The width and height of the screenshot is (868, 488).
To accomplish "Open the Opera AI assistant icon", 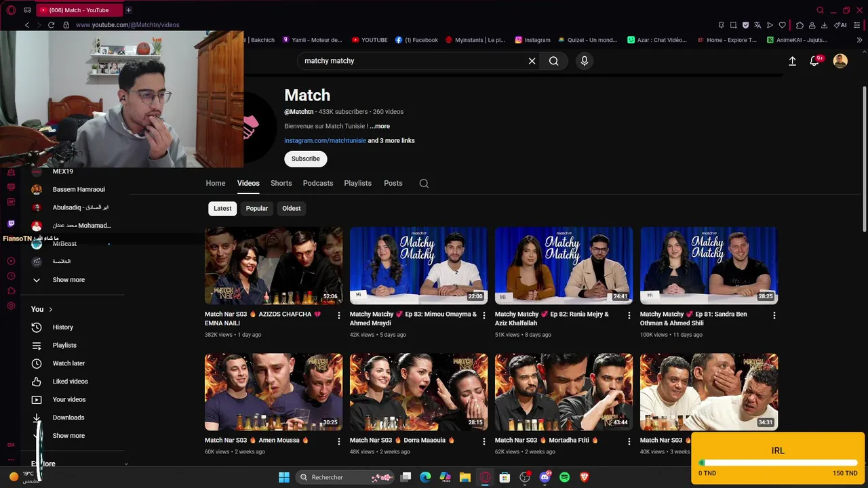I will (841, 25).
